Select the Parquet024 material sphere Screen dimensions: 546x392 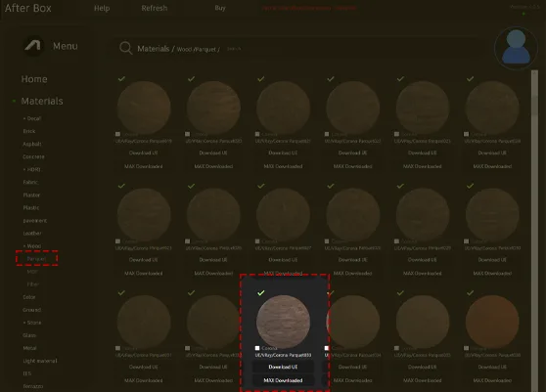492,108
